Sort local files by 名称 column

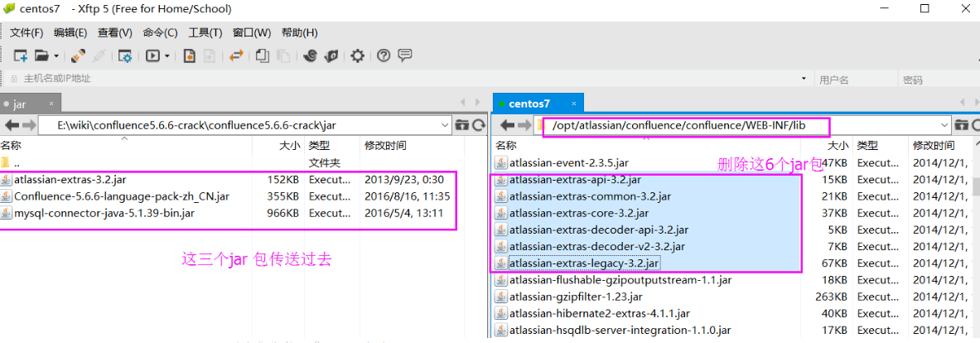(x=125, y=146)
